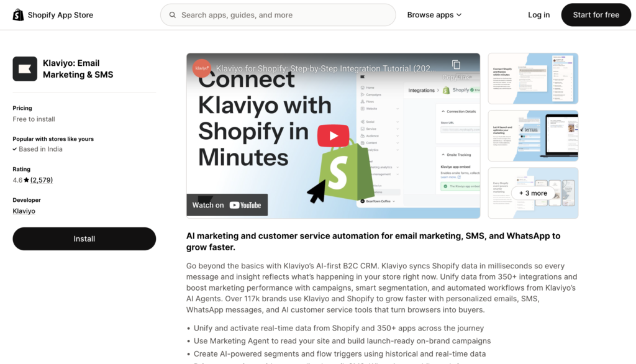636x364 pixels.
Task: Click the Start for free button
Action: coord(596,15)
